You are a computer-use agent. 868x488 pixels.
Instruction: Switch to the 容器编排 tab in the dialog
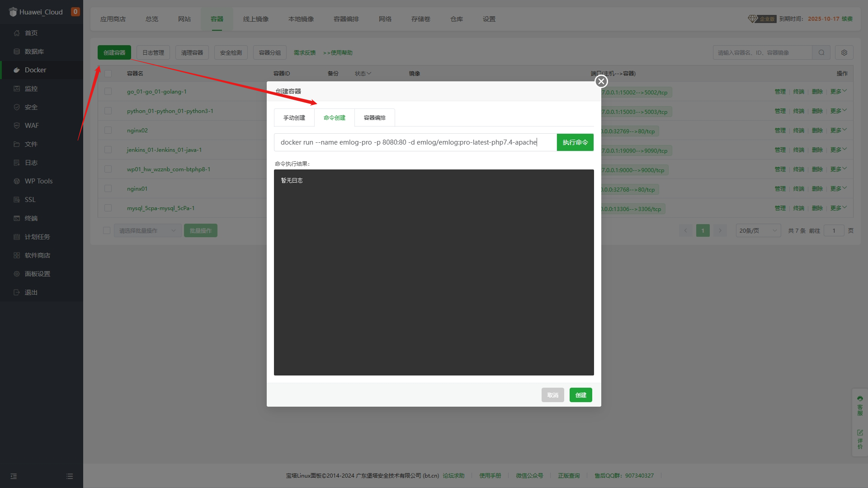(375, 117)
